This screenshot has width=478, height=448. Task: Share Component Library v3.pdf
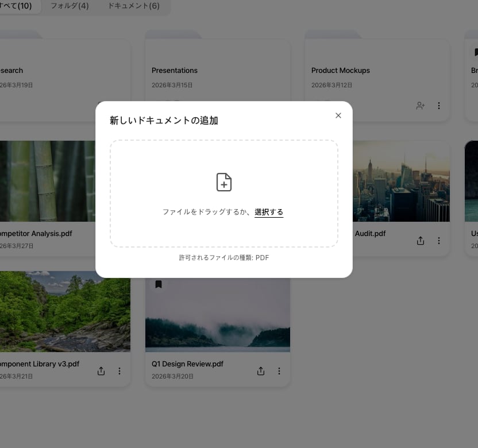tap(101, 371)
